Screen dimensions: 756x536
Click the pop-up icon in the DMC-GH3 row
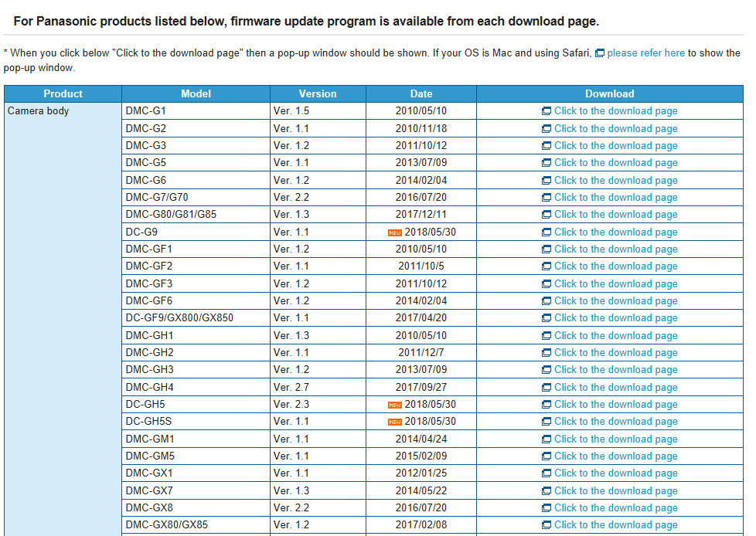click(547, 370)
